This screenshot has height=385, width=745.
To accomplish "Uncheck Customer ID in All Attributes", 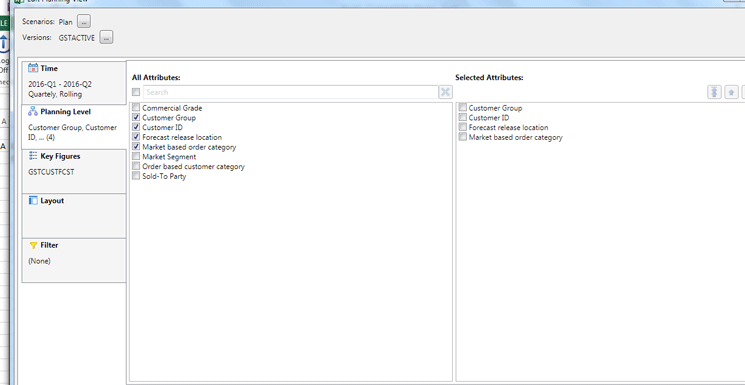I will (x=136, y=127).
